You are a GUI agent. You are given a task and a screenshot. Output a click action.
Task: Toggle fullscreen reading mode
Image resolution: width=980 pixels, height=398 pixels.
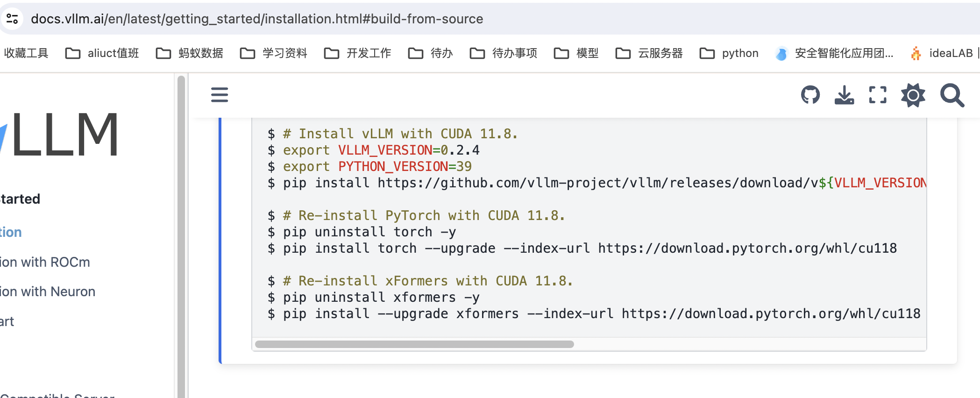[878, 95]
